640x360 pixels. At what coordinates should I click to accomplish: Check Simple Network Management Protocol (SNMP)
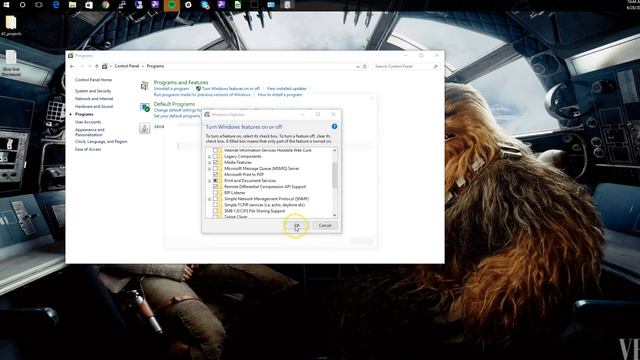pos(215,199)
